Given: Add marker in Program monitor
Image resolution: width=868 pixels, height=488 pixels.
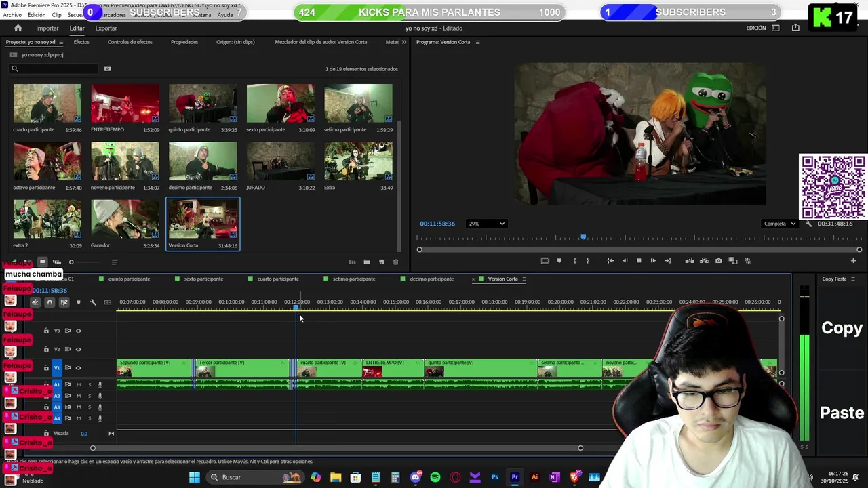Looking at the screenshot, I should [559, 261].
